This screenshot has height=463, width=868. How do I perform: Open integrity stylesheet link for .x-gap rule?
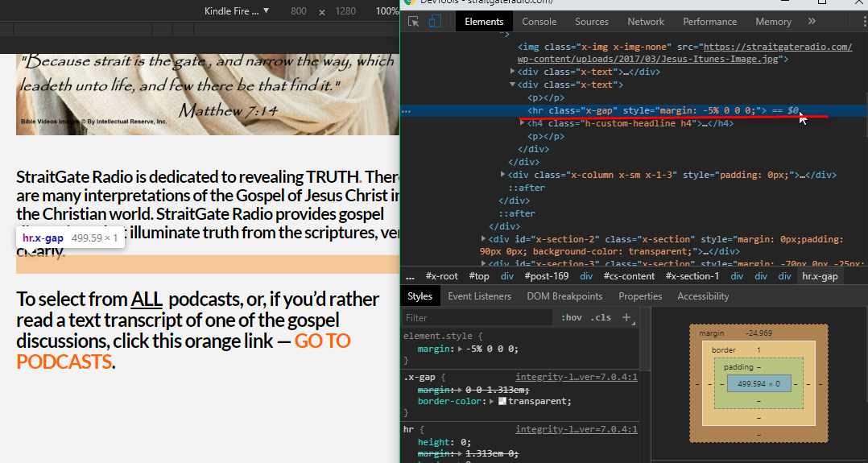577,377
